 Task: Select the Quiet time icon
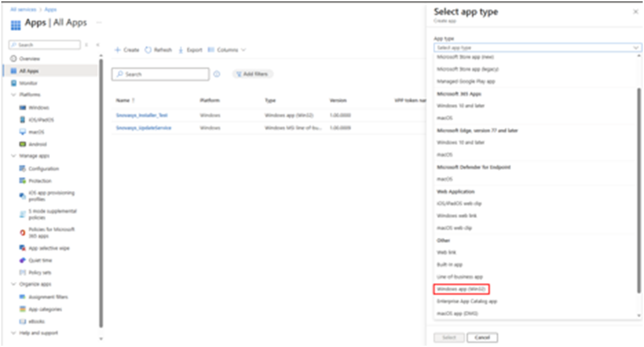click(x=24, y=260)
